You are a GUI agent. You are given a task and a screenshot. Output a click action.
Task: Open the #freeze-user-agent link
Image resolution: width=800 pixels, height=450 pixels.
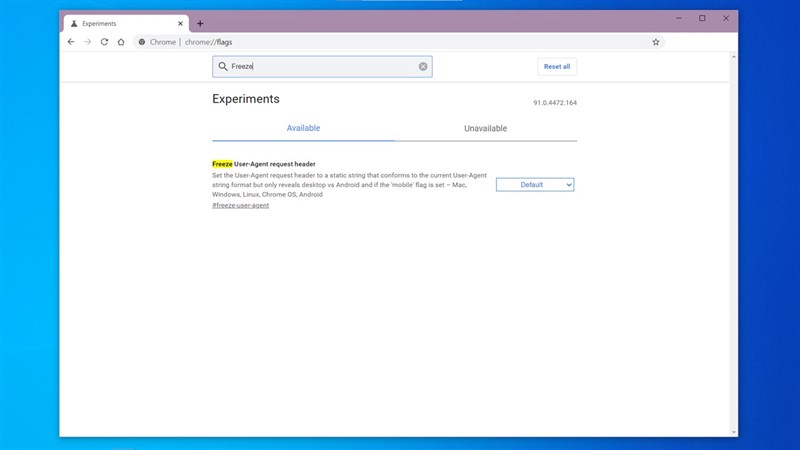pos(240,205)
